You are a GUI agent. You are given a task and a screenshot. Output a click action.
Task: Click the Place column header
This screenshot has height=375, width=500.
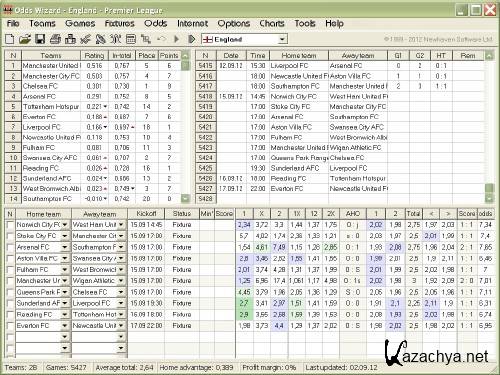[147, 55]
